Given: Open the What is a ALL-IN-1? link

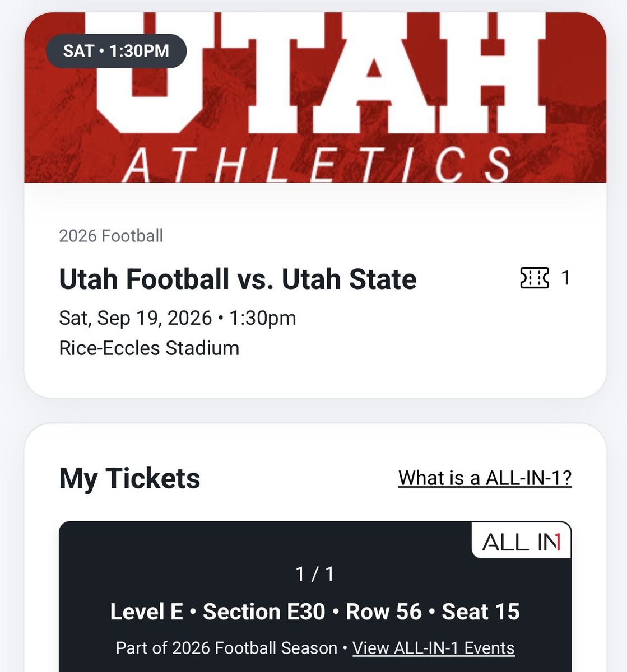Looking at the screenshot, I should [x=485, y=478].
